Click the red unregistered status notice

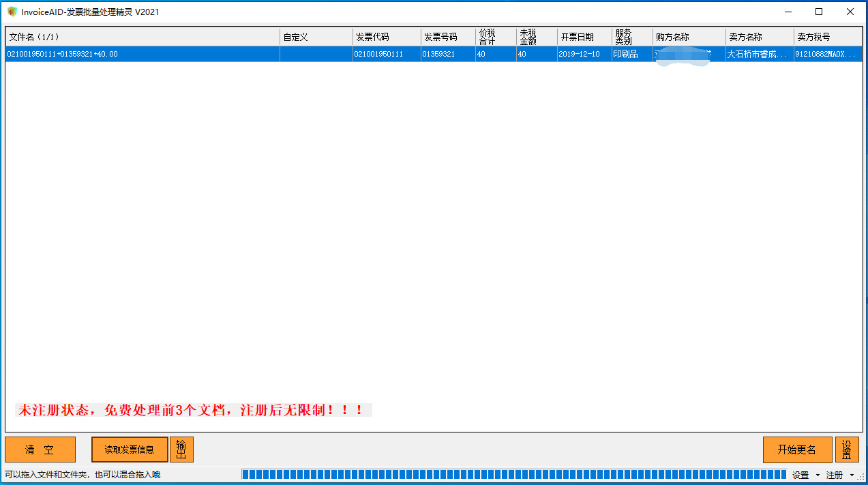coord(194,411)
